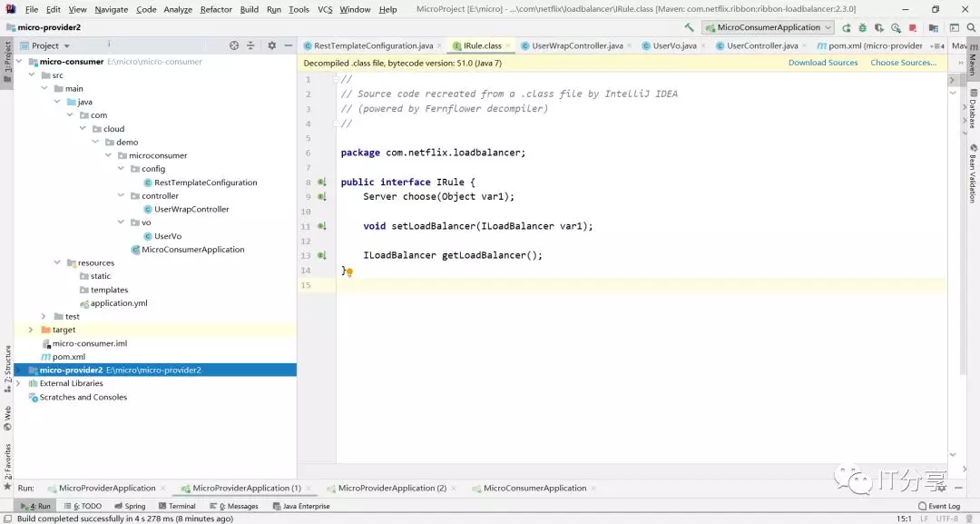This screenshot has width=980, height=524.
Task: Switch to the RestTemplateConfiguration.java tab
Action: tap(373, 45)
